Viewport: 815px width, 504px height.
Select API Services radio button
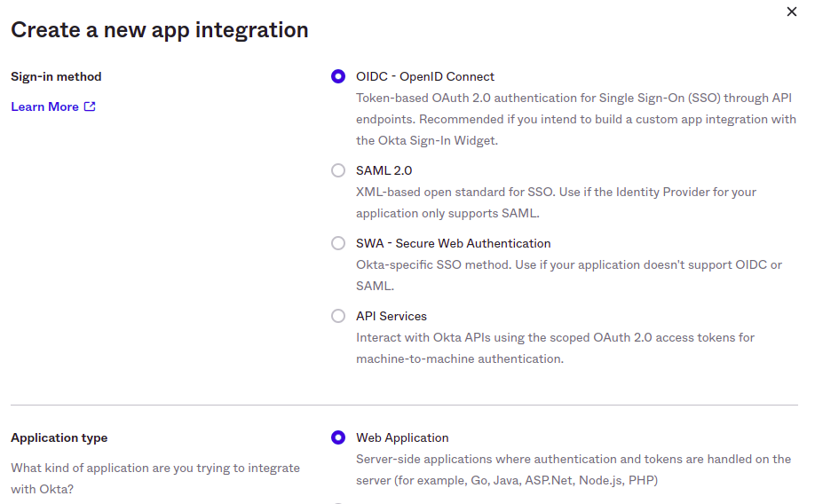338,316
